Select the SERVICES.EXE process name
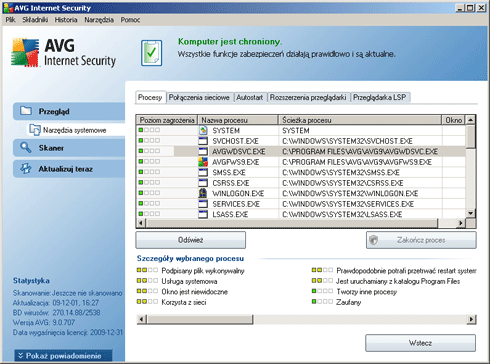Image resolution: width=490 pixels, height=364 pixels. click(236, 204)
